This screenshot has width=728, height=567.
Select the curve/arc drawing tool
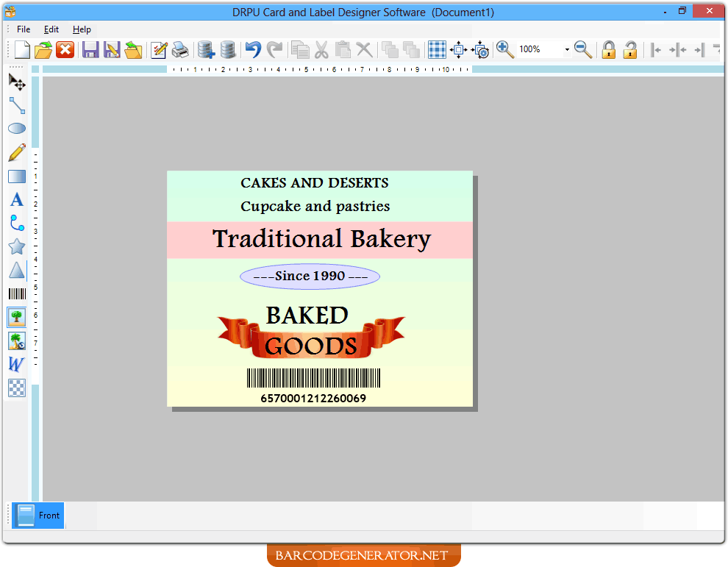pos(17,223)
